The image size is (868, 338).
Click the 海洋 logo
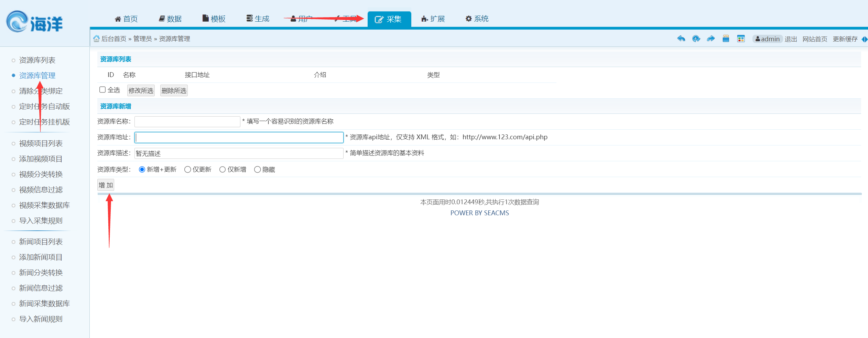pos(34,22)
